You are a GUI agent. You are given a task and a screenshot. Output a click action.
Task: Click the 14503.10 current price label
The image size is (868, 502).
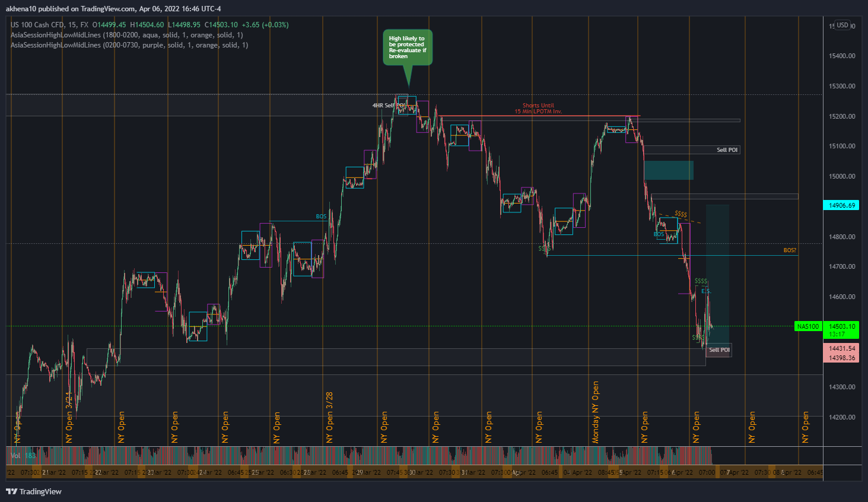[x=841, y=326]
